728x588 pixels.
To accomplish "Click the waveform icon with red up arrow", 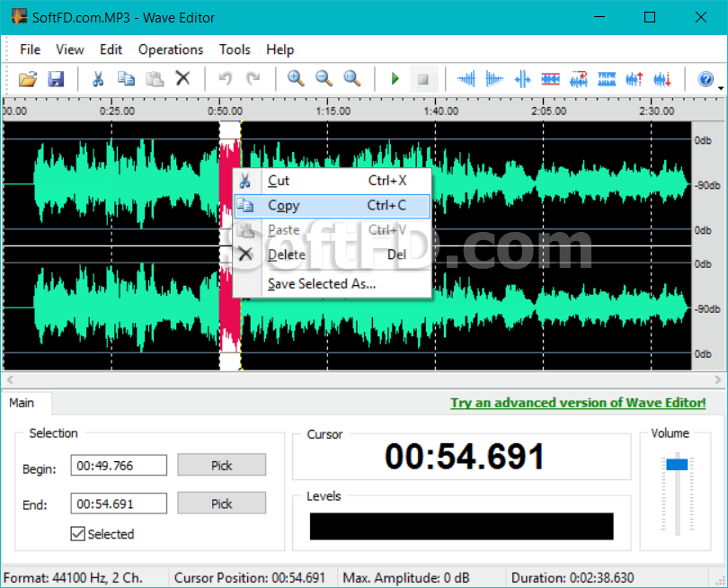I will pos(635,79).
